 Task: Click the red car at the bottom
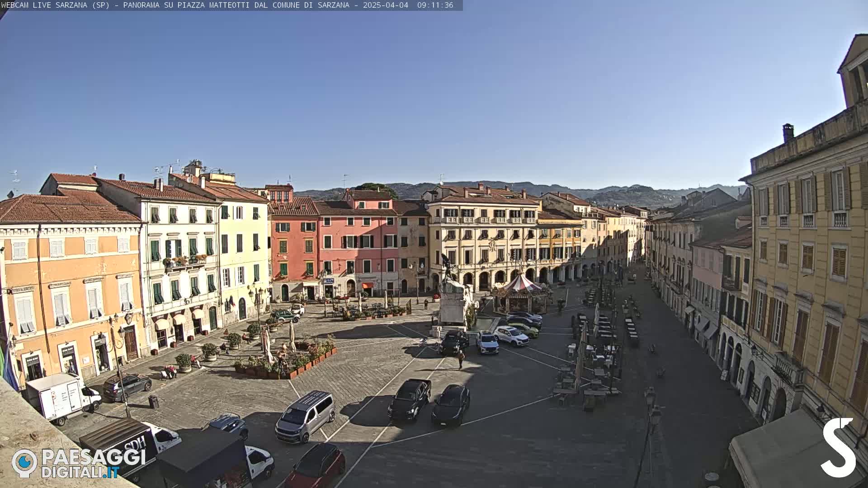316,466
